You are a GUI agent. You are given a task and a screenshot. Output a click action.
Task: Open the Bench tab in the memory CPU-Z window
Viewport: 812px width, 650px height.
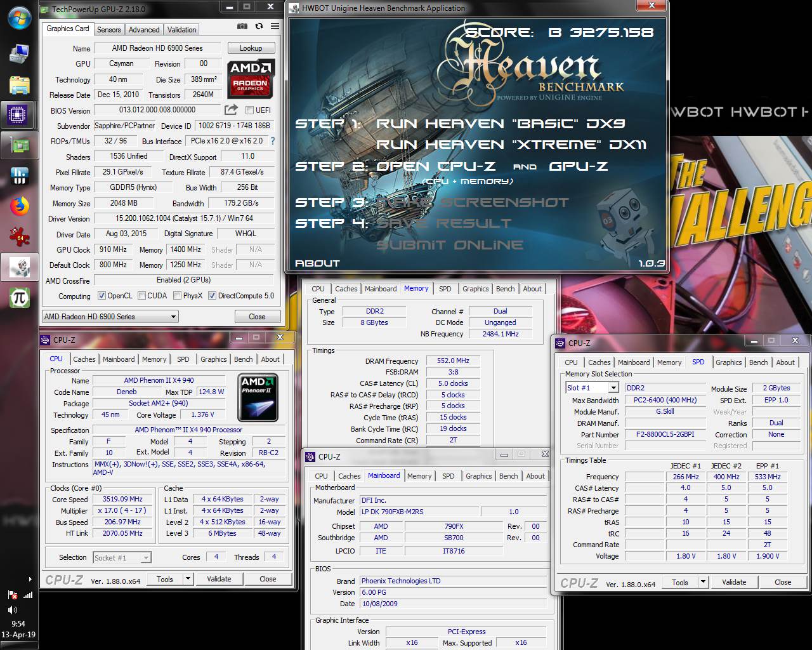pos(506,289)
